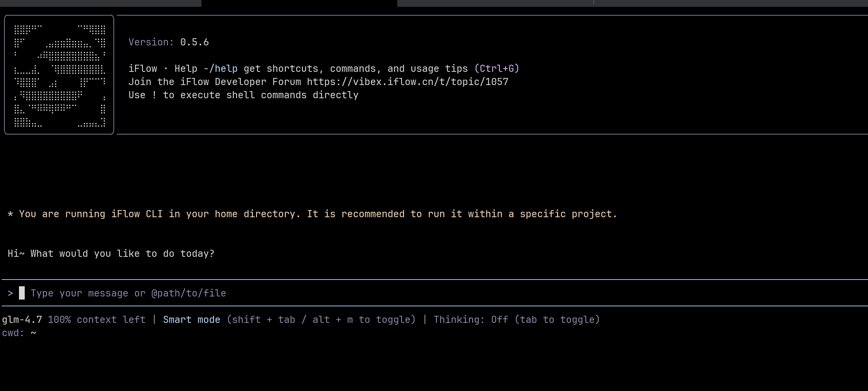Screen dimensions: 868x391
Task: Click the /help command text
Action: [224, 69]
